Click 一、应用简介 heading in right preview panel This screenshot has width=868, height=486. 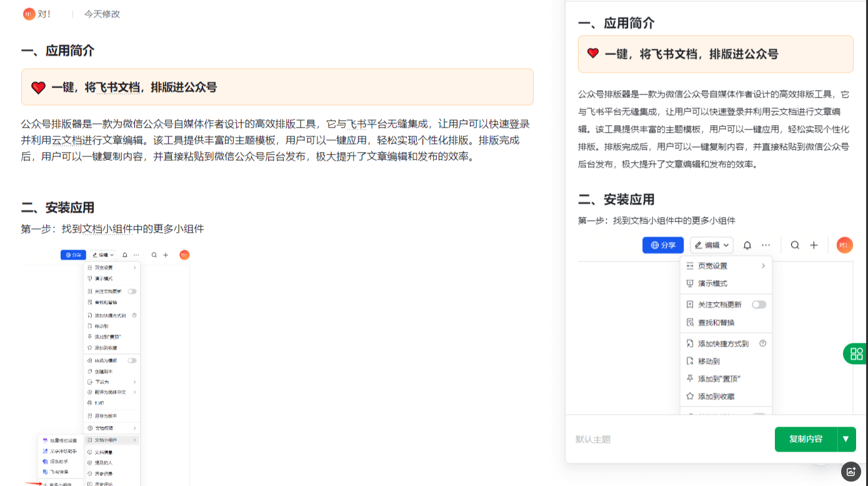pos(616,23)
